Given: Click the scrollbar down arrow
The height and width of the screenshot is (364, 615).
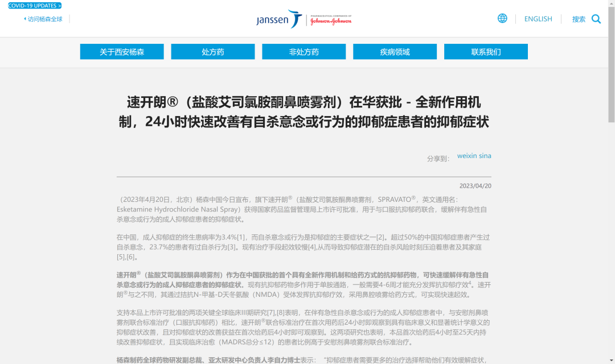Looking at the screenshot, I should tap(612, 361).
